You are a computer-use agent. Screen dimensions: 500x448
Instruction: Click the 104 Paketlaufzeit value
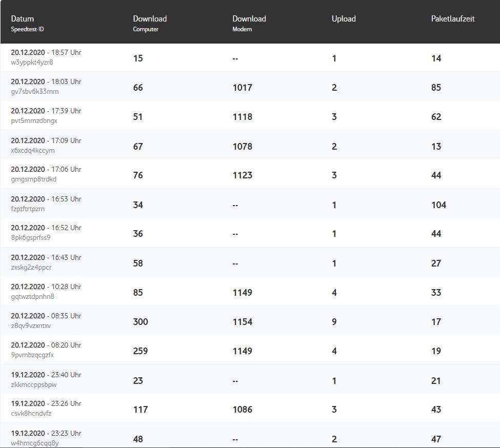coord(438,205)
